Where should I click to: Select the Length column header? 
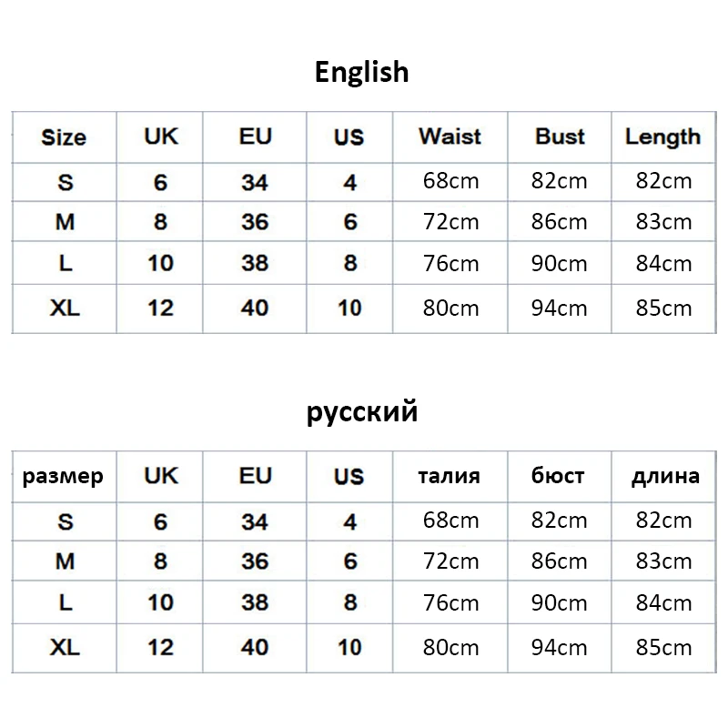(662, 137)
